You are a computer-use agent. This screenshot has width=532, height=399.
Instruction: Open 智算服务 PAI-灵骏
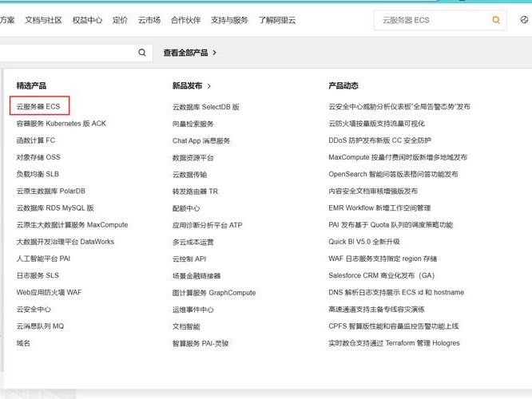200,343
